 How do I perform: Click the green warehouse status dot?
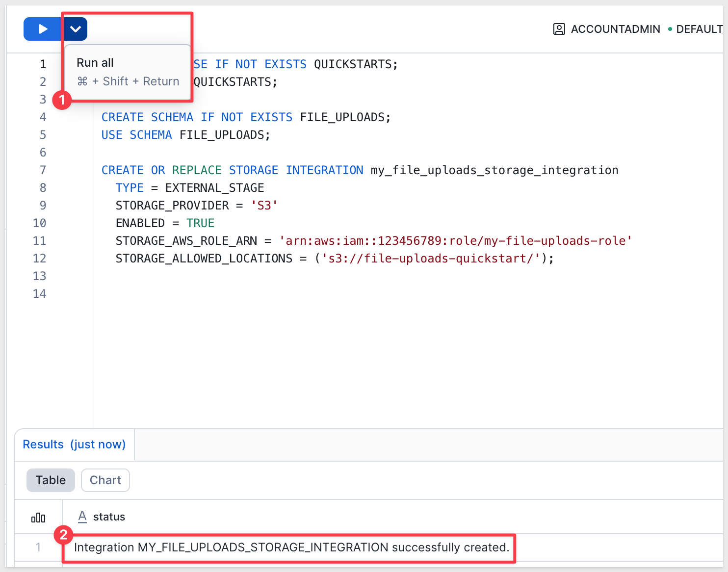(670, 29)
